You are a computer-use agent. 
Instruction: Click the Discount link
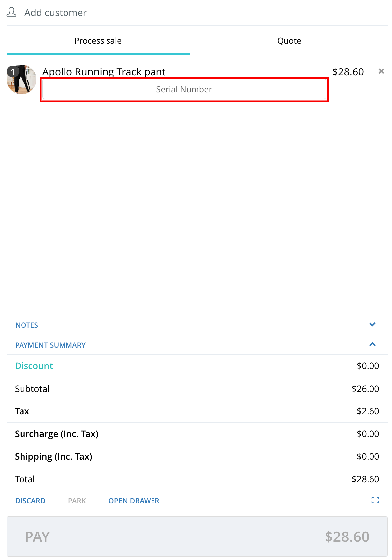coord(34,366)
